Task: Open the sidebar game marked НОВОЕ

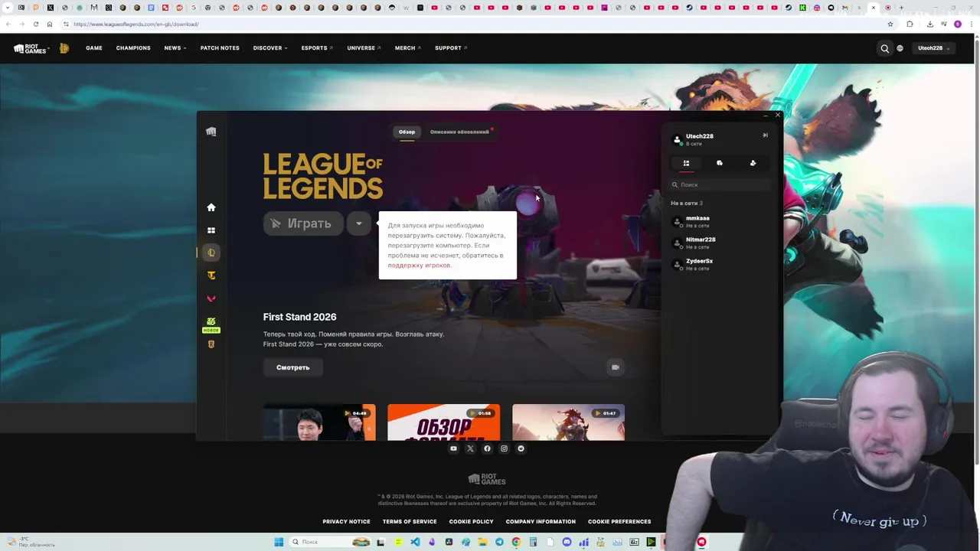Action: pos(211,324)
